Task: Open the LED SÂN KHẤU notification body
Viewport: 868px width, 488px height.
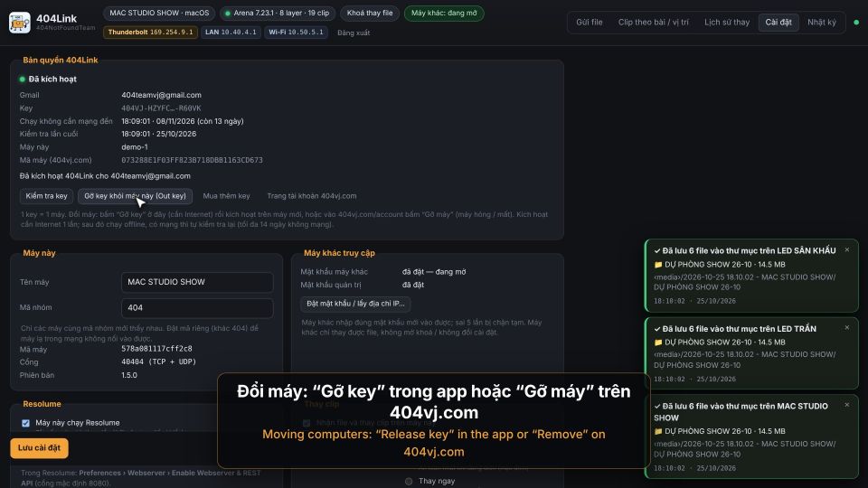Action: pos(751,276)
